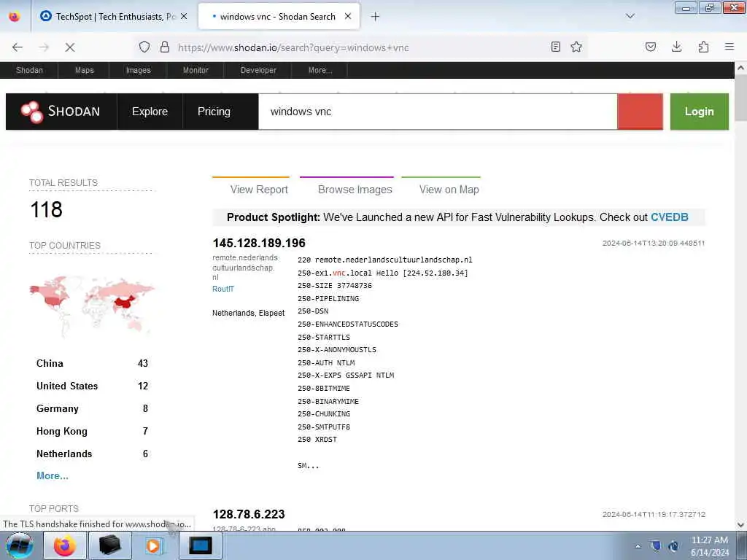Click the Firefox taskbar icon
Image resolution: width=747 pixels, height=560 pixels.
64,546
